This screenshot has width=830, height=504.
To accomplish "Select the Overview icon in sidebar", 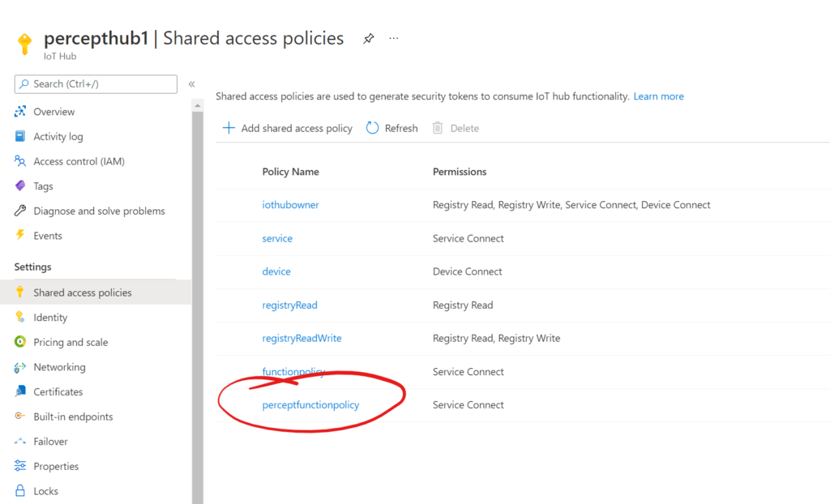I will click(19, 111).
